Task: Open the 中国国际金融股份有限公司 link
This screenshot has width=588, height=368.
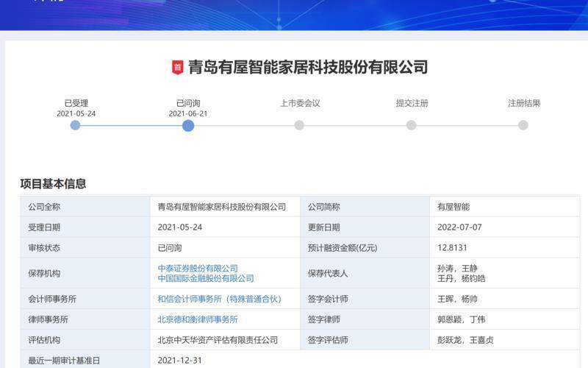Action: click(206, 279)
